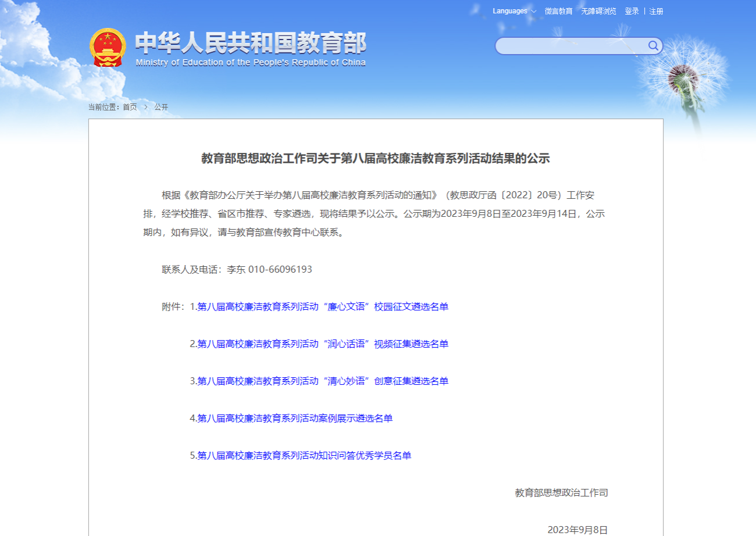Open 公开 in the breadcrumb
The width and height of the screenshot is (756, 536).
161,107
